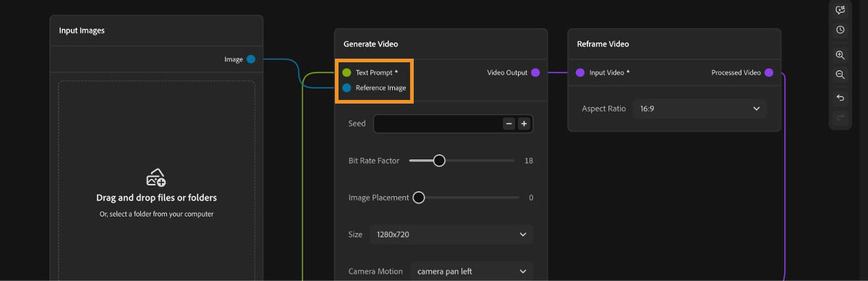Image resolution: width=868 pixels, height=281 pixels.
Task: Redo the last action
Action: tap(840, 117)
